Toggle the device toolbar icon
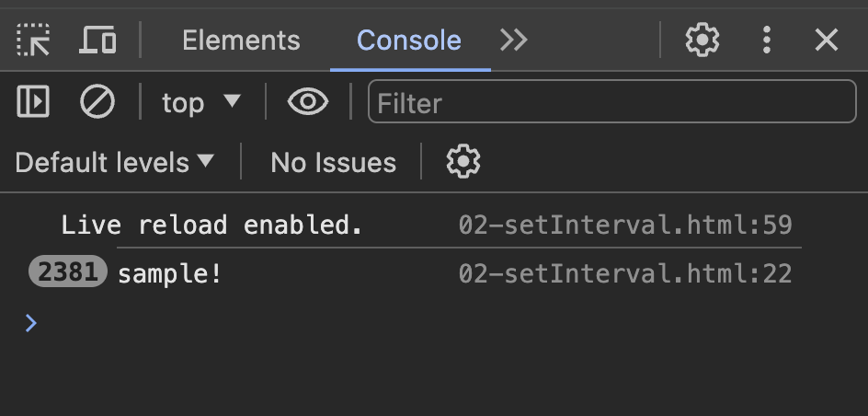 (98, 40)
